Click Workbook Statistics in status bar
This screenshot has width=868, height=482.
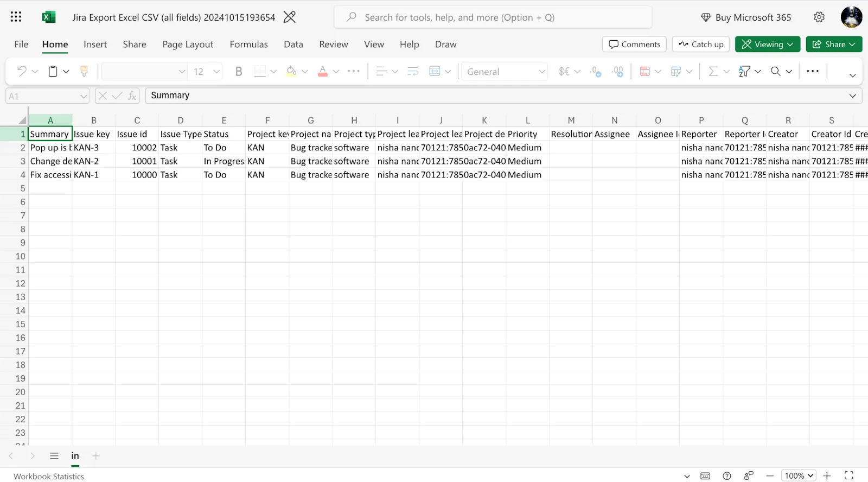point(49,476)
